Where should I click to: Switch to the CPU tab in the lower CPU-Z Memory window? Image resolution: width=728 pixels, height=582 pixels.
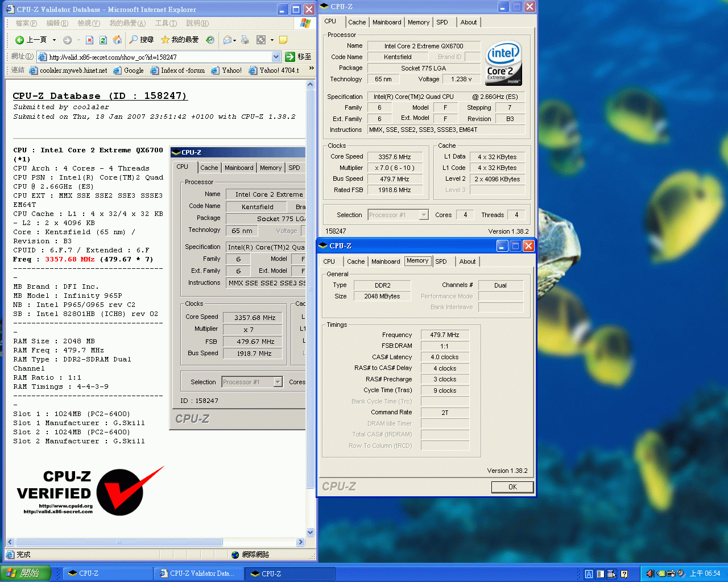[329, 261]
